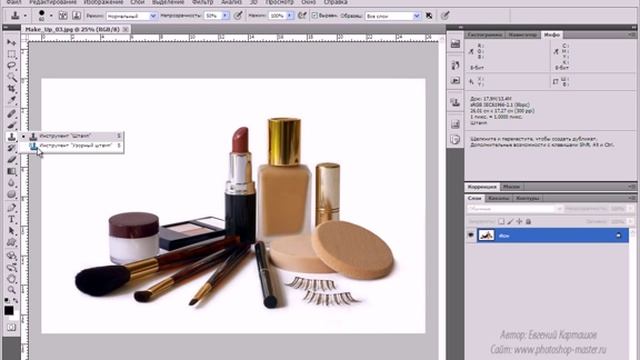Select the 3D Object Rotate tool

point(11,256)
